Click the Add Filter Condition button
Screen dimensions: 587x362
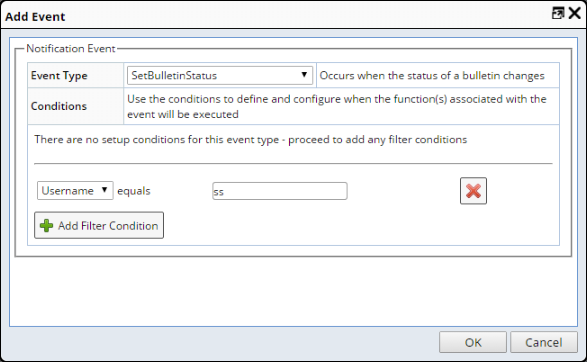coord(99,225)
